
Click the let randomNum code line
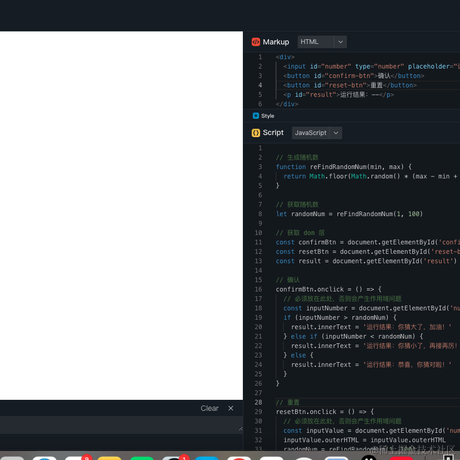(349, 214)
